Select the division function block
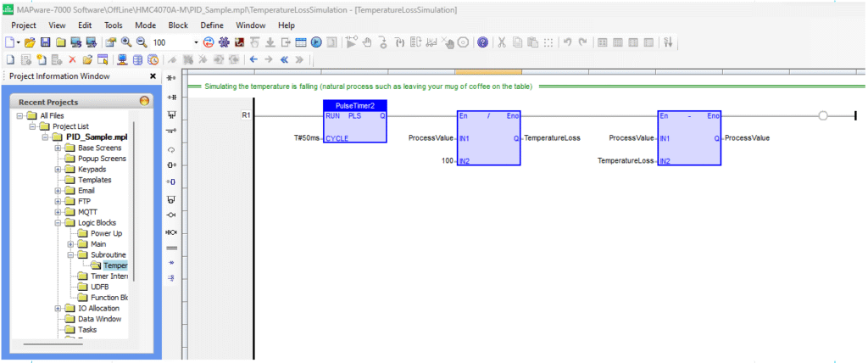This screenshot has height=363, width=868. 489,138
